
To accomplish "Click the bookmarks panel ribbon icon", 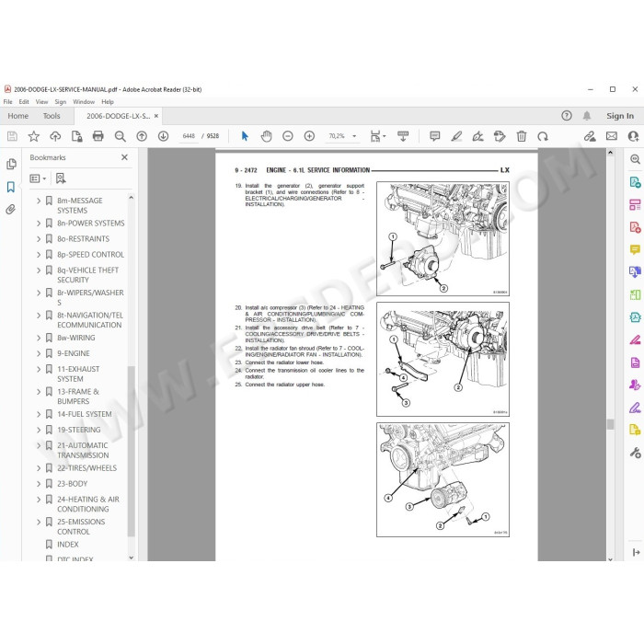I will 11,187.
